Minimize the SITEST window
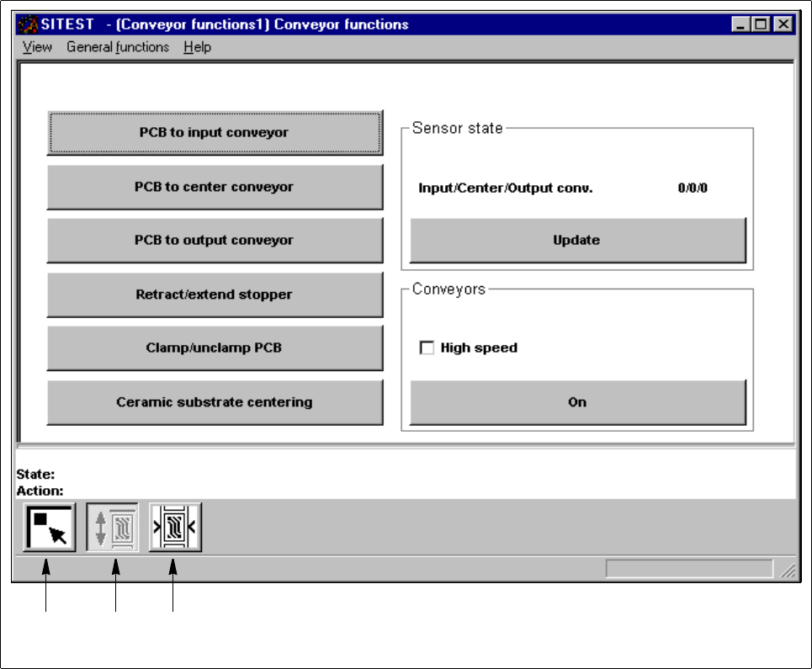This screenshot has width=812, height=669. [740, 24]
